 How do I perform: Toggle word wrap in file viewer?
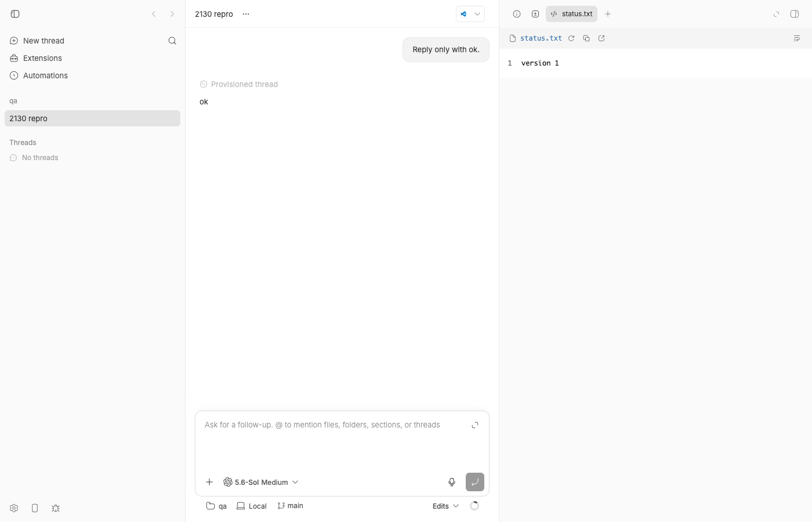click(797, 38)
